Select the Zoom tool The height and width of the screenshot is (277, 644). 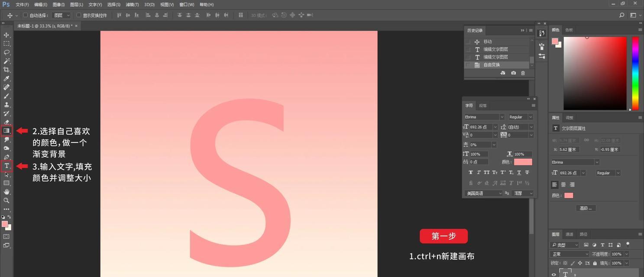(x=6, y=200)
